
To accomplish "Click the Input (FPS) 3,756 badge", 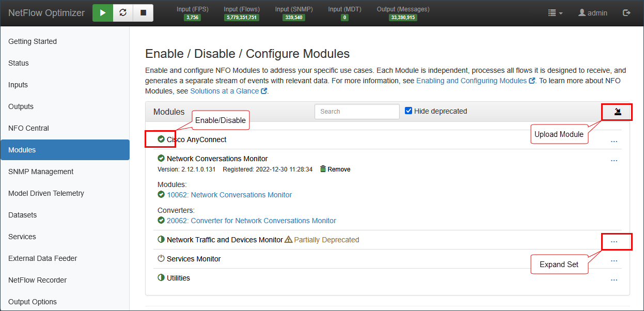I will click(192, 18).
